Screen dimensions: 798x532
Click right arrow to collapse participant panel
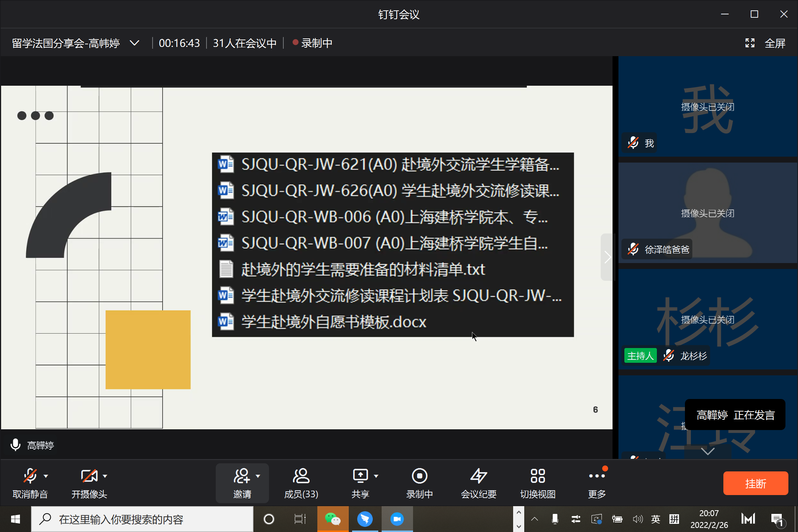607,257
